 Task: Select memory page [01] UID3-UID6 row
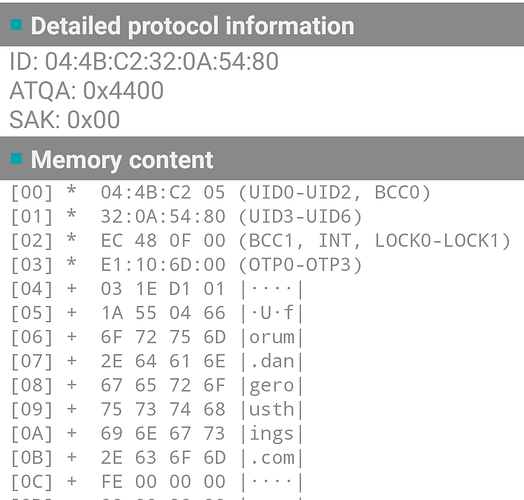[186, 217]
